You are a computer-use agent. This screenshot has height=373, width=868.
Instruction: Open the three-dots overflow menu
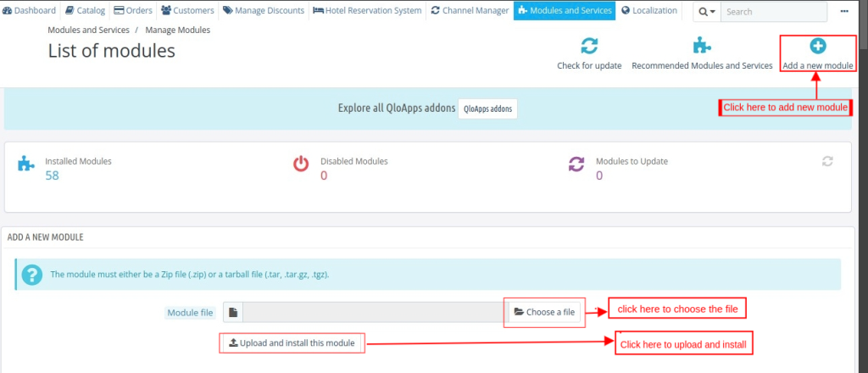coord(843,12)
